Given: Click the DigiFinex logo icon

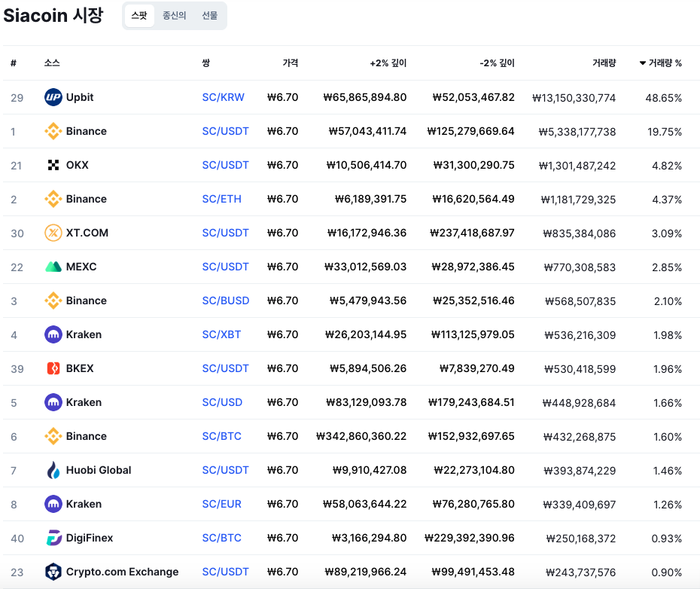Looking at the screenshot, I should [53, 538].
